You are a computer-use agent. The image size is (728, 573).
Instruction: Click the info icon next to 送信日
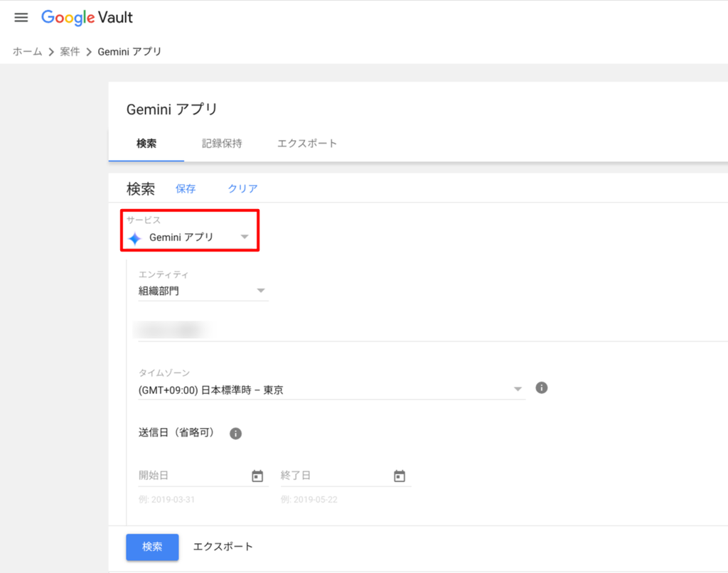coord(235,433)
